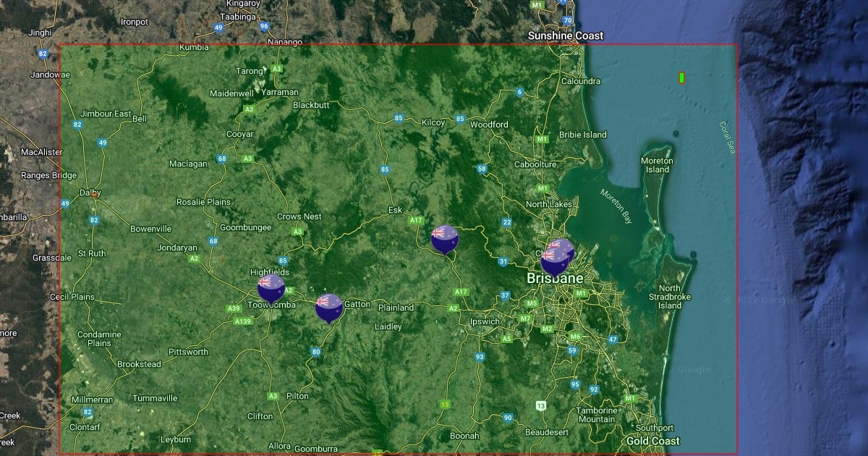The width and height of the screenshot is (868, 456).
Task: Select the route 80 shield south of Gatton
Action: 315,352
